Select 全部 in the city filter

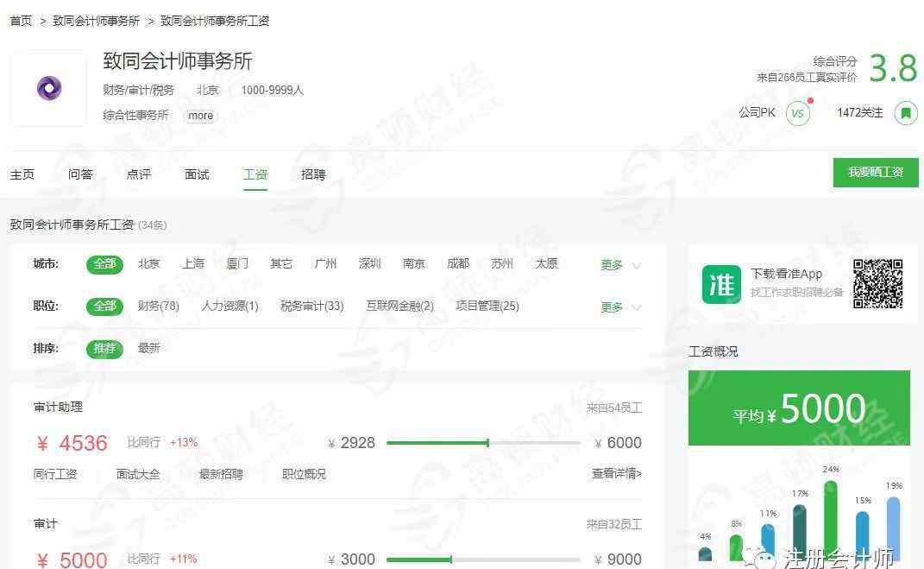click(105, 264)
